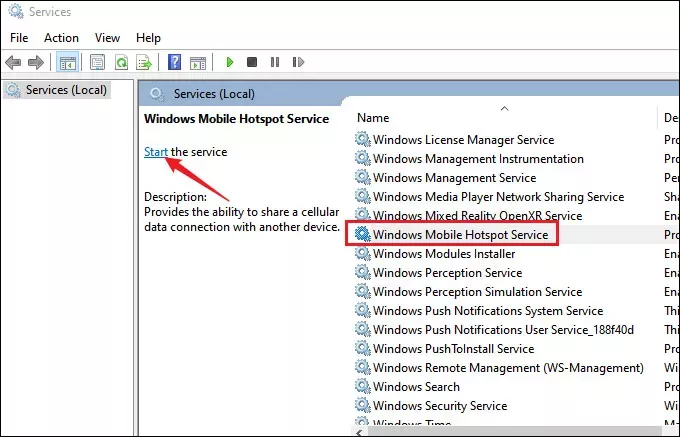Click the green Start Service play button
Screen dimensions: 680x437
(230, 62)
